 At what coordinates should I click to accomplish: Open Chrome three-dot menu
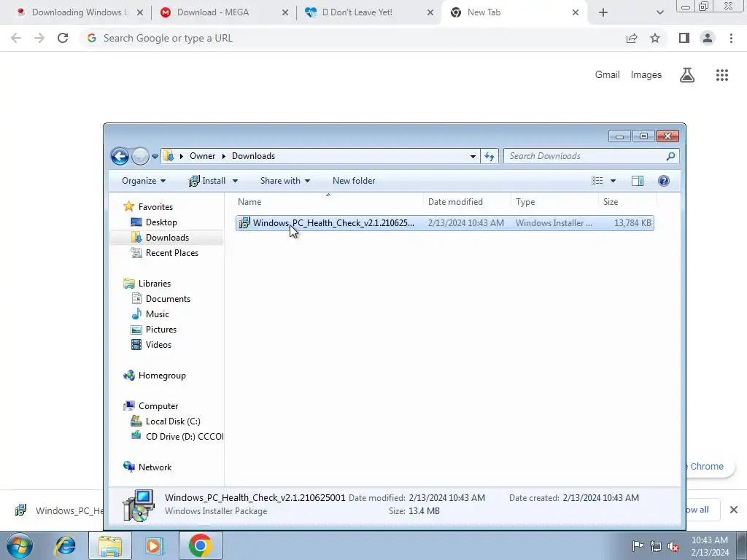pyautogui.click(x=731, y=38)
